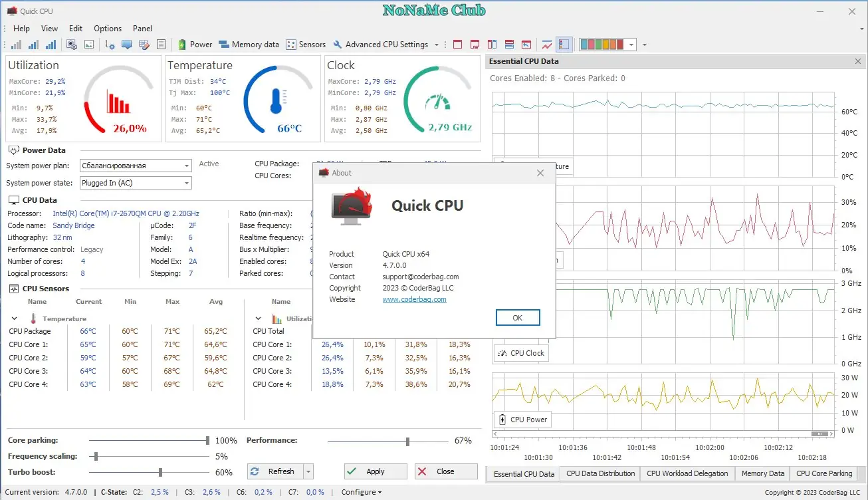Open the www.coderbag.com link
Image resolution: width=868 pixels, height=500 pixels.
pos(414,299)
